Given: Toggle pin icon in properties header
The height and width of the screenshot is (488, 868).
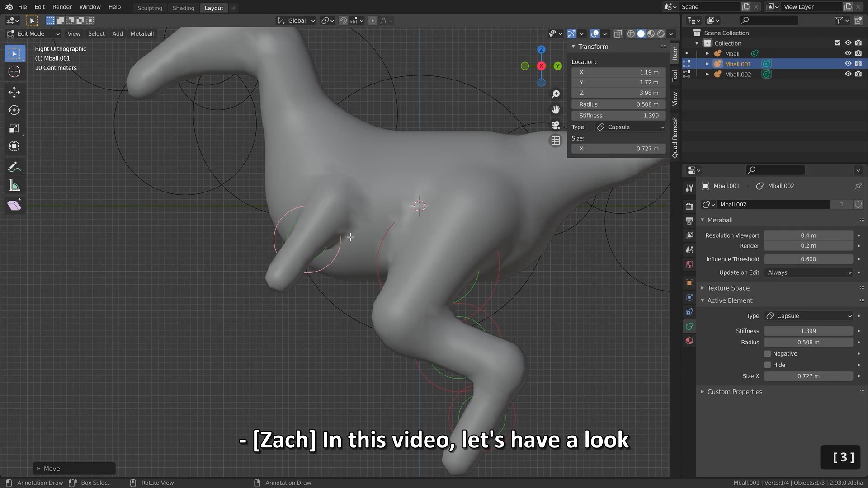Looking at the screenshot, I should (x=858, y=186).
